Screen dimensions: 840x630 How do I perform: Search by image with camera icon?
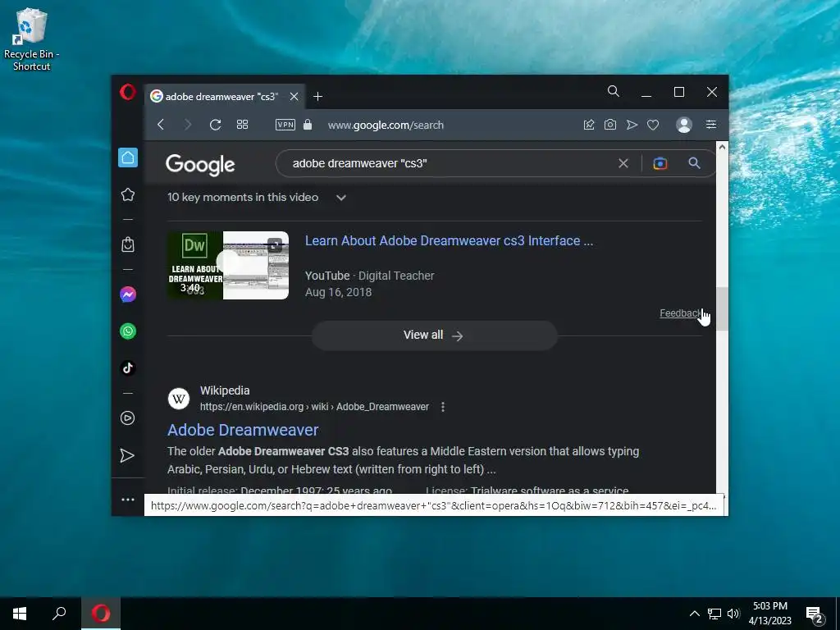coord(660,163)
